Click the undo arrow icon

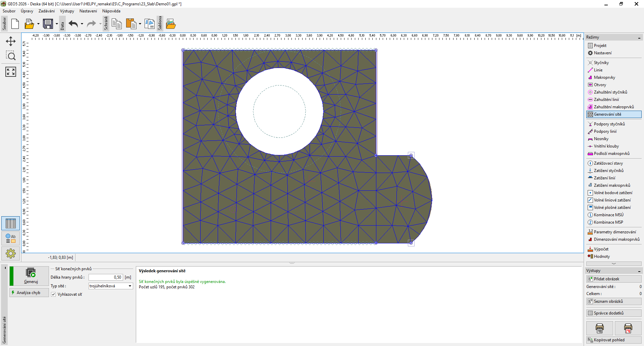73,24
